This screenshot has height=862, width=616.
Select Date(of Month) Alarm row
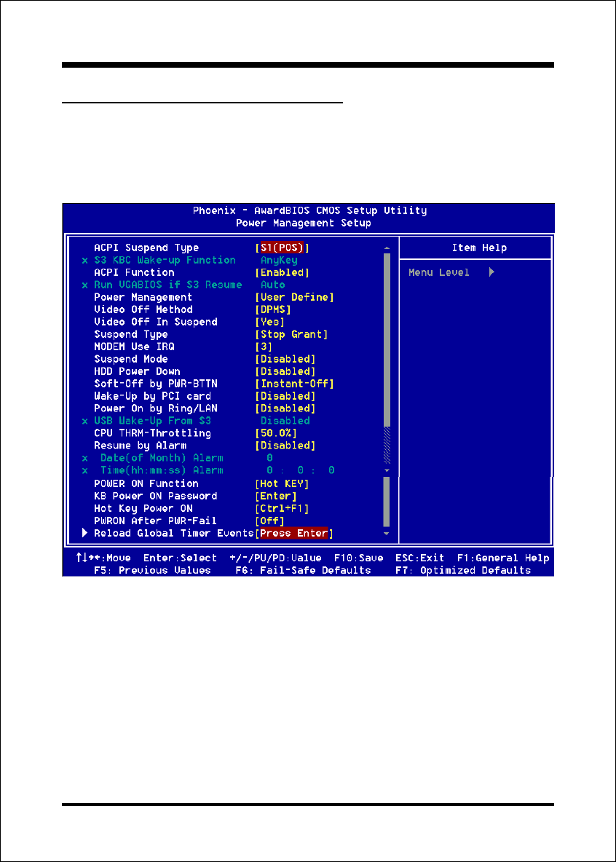point(178,458)
